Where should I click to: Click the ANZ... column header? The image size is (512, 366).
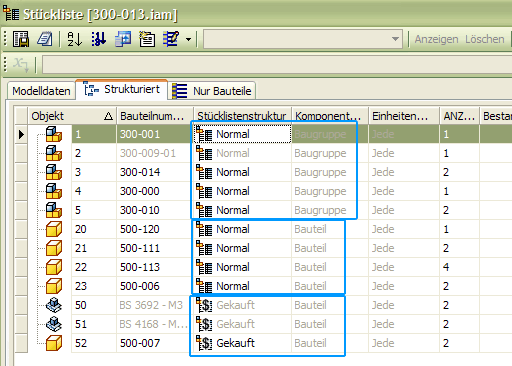pos(459,116)
